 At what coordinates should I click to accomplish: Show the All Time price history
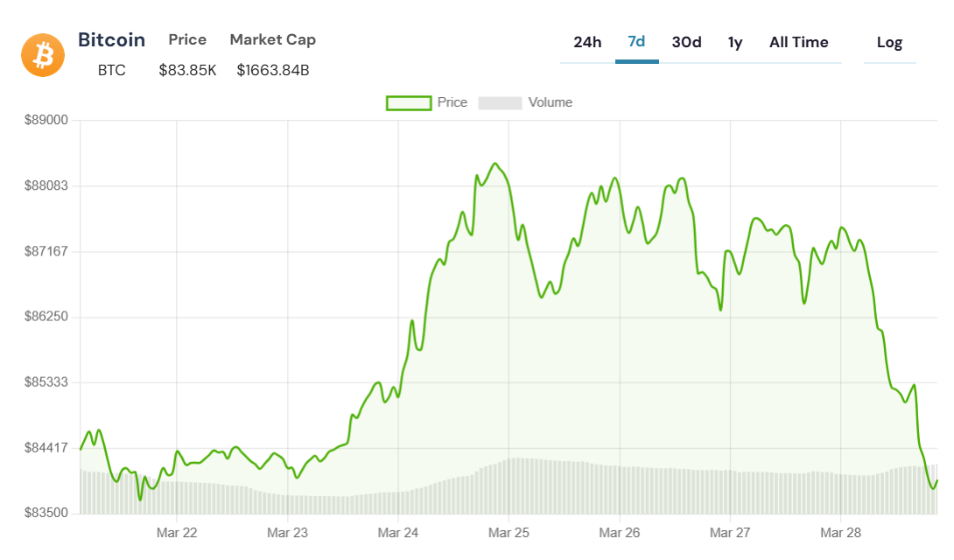click(799, 43)
